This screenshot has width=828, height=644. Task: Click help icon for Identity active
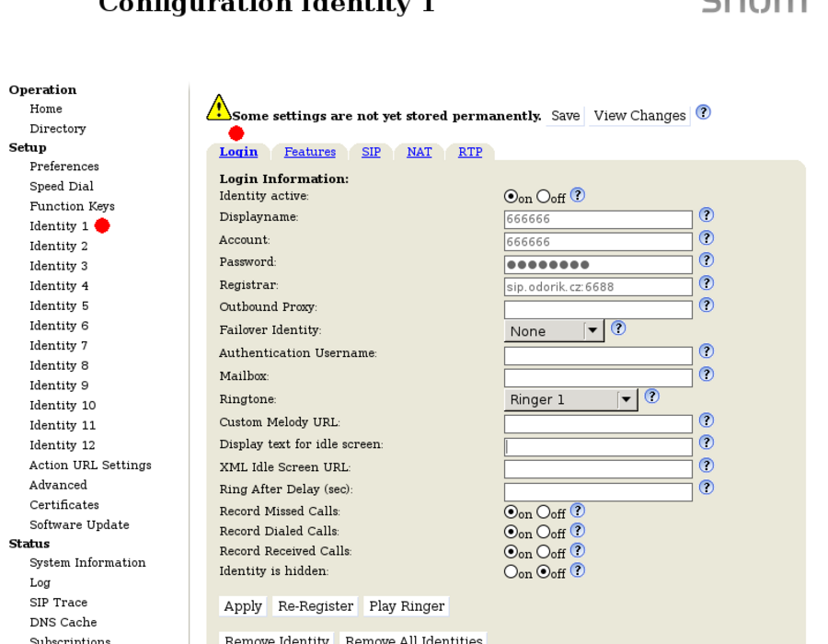point(578,195)
